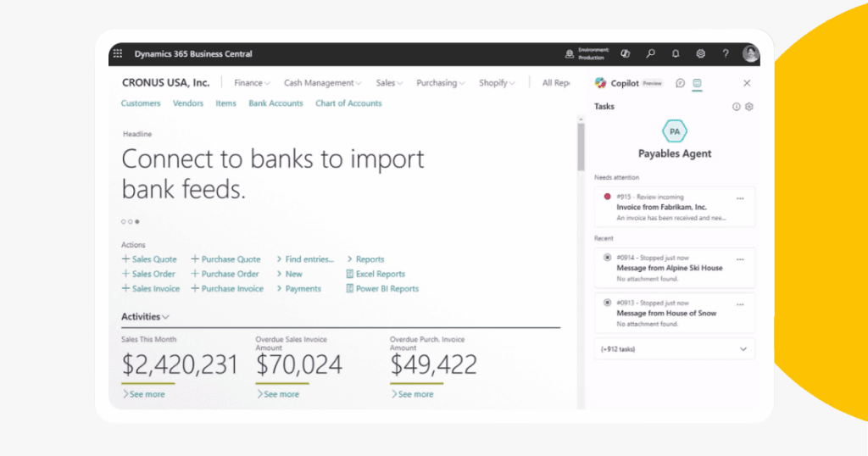This screenshot has height=456, width=868.
Task: Open Chart of Accounts
Action: [x=348, y=103]
